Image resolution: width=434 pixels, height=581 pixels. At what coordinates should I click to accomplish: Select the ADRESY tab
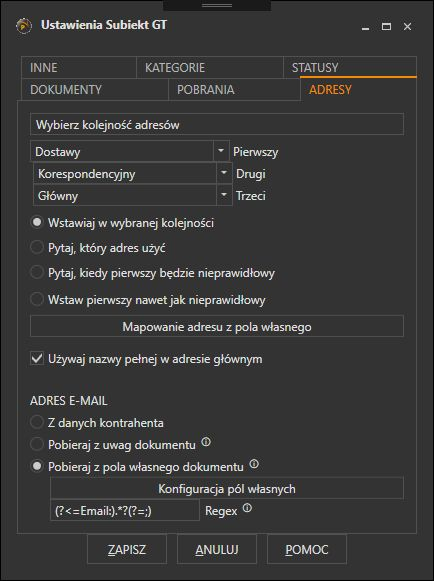[358, 89]
